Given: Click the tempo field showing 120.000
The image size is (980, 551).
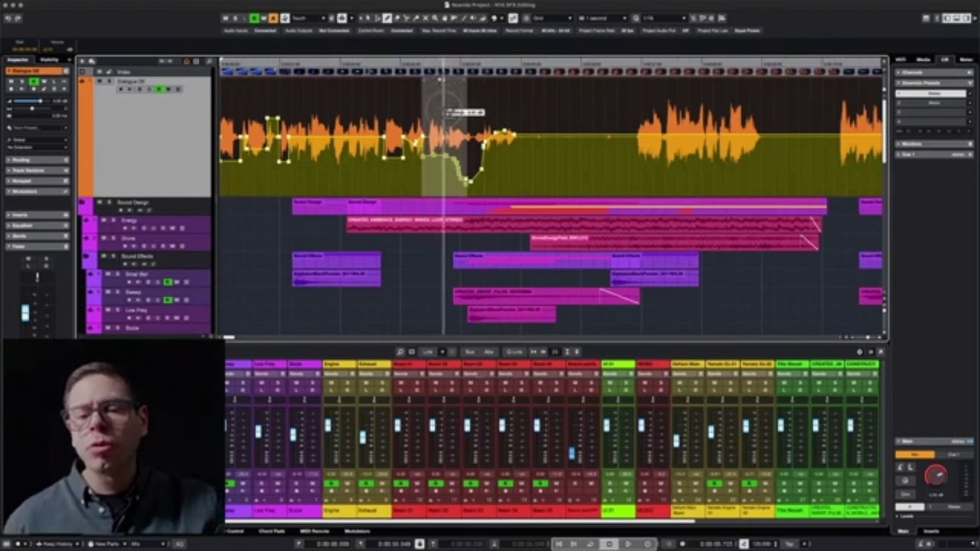Looking at the screenshot, I should [763, 543].
